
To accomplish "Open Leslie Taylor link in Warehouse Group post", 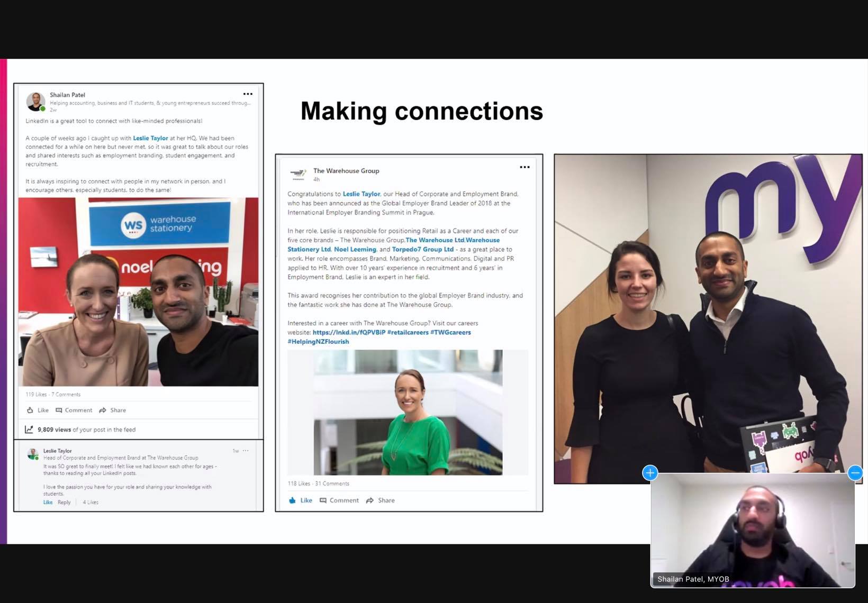I will click(361, 194).
